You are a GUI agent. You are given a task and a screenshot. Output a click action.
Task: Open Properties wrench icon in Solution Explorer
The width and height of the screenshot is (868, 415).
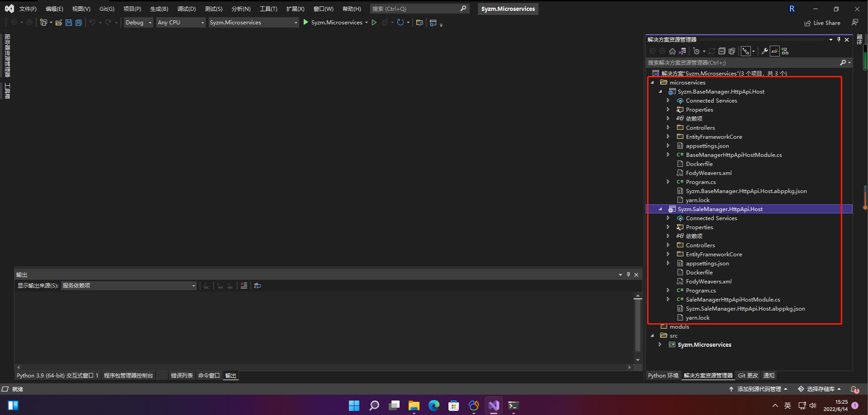click(x=765, y=51)
